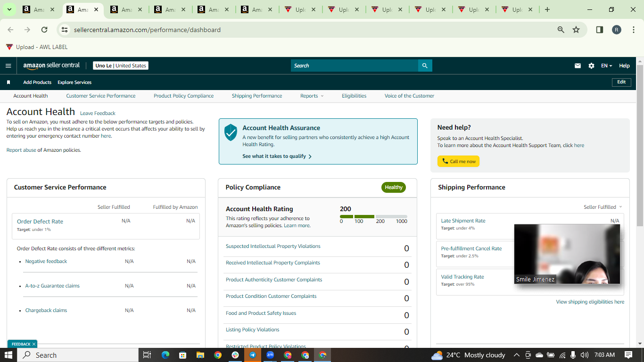This screenshot has width=644, height=362.
Task: Open the Seller Central settings gear
Action: [x=591, y=66]
